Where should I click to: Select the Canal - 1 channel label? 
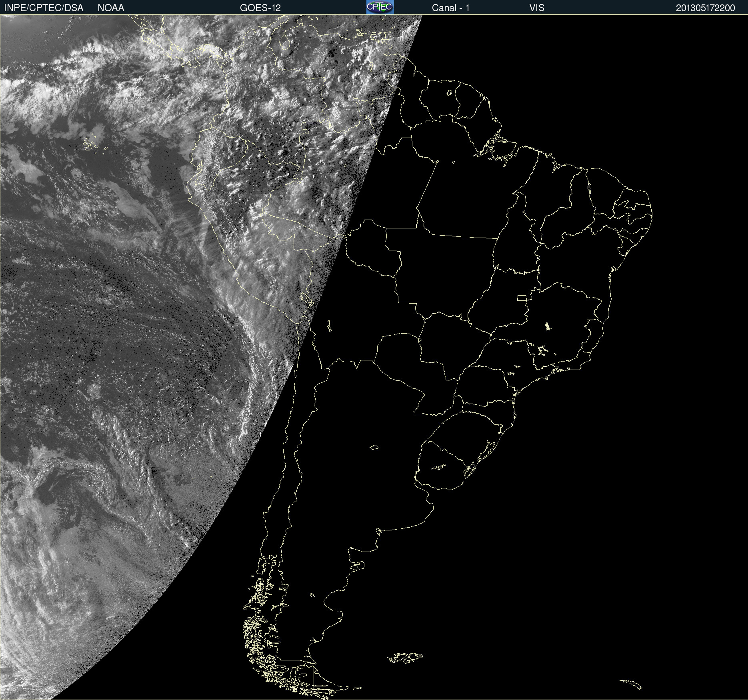tap(451, 8)
